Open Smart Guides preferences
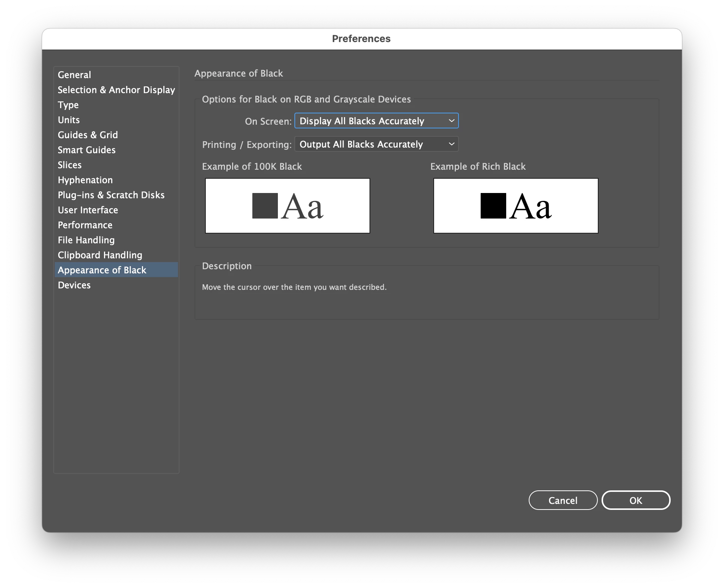The image size is (724, 588). 87,150
